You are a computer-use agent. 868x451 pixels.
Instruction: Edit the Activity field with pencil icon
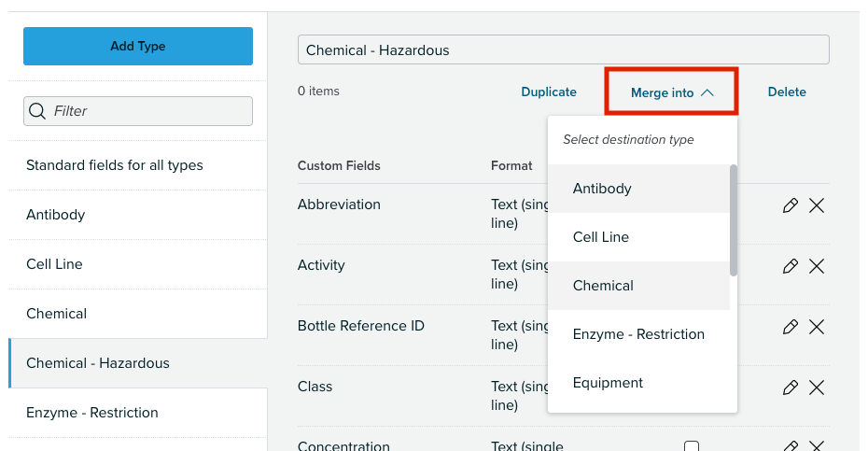[x=790, y=266]
